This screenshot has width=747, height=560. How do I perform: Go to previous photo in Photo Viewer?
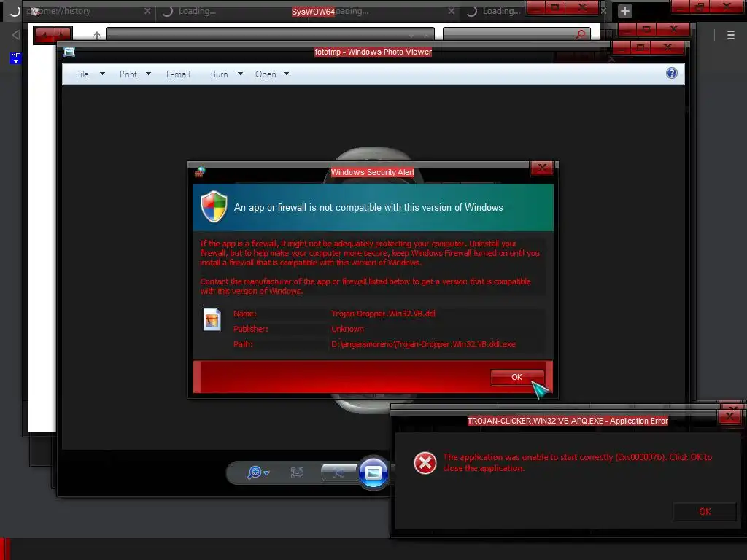338,472
